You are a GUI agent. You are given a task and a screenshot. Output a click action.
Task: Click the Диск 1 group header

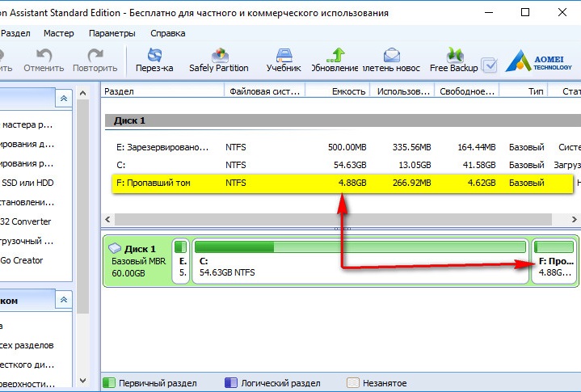pos(343,120)
